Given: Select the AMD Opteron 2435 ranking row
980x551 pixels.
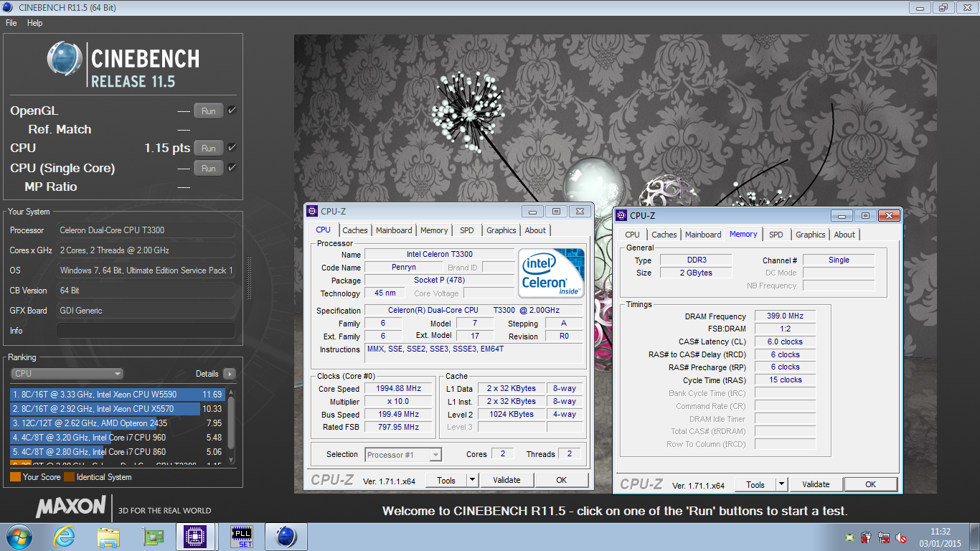Looking at the screenshot, I should [118, 423].
